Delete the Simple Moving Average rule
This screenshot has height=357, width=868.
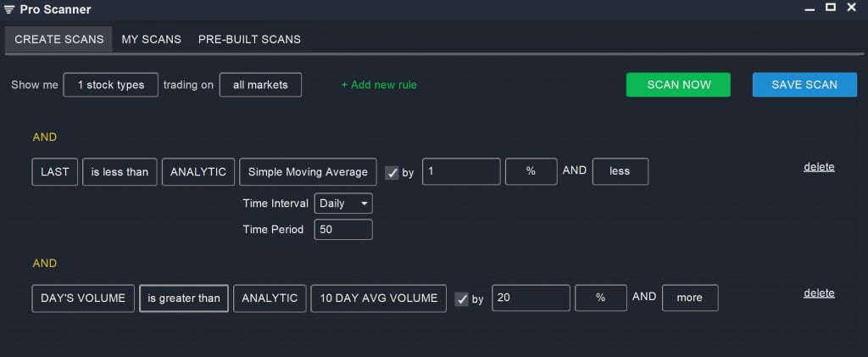819,166
